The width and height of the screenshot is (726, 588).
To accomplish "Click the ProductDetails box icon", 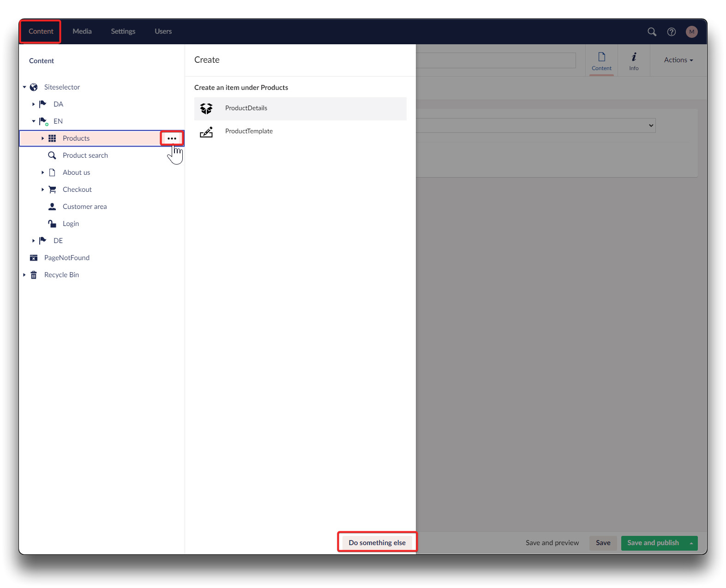I will pos(206,108).
